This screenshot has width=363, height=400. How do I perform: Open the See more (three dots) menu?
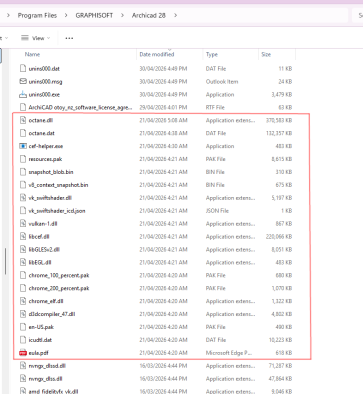[69, 38]
